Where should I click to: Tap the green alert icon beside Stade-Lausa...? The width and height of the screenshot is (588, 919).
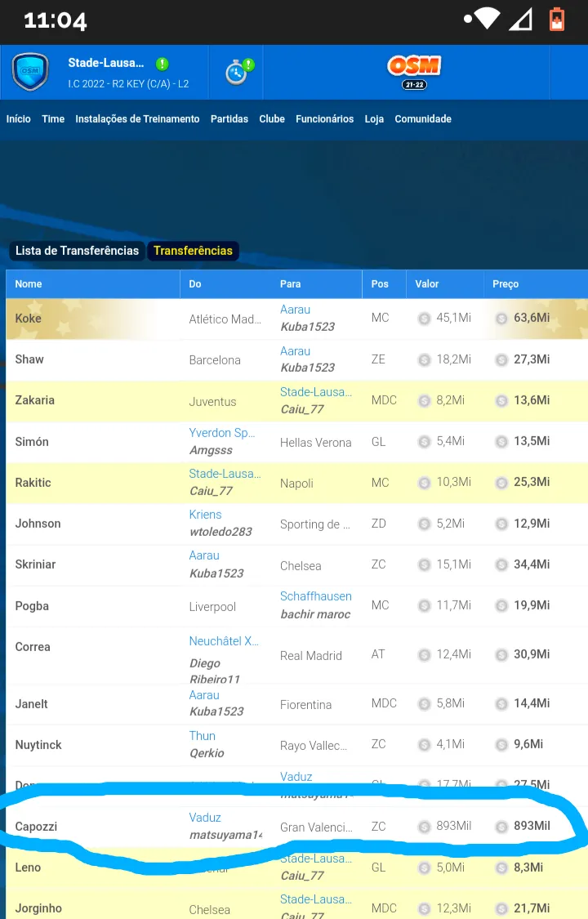(163, 64)
